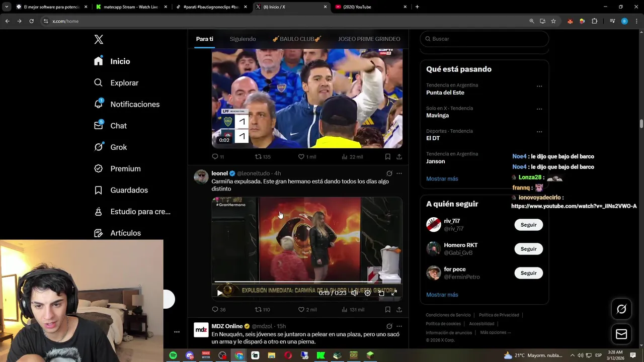Open more options on leonel's post

(x=399, y=173)
